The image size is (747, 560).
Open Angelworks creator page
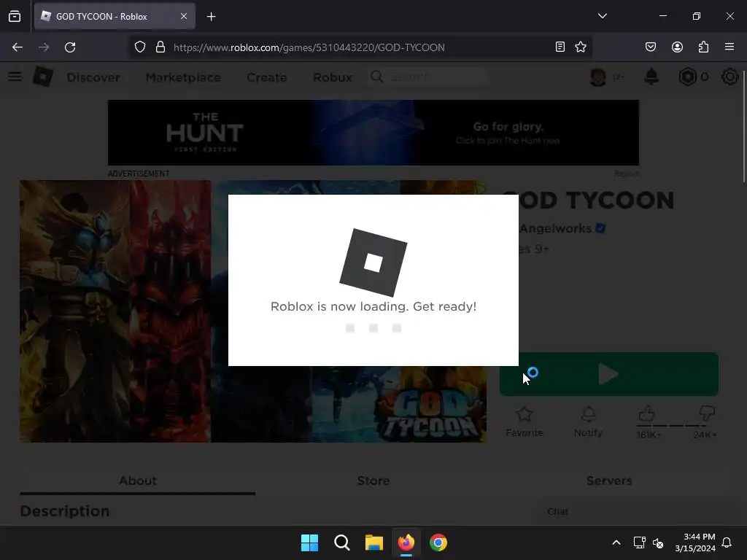(x=555, y=228)
